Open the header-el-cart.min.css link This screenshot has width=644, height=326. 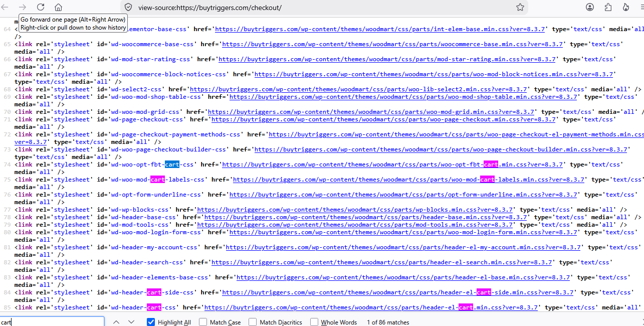371,307
